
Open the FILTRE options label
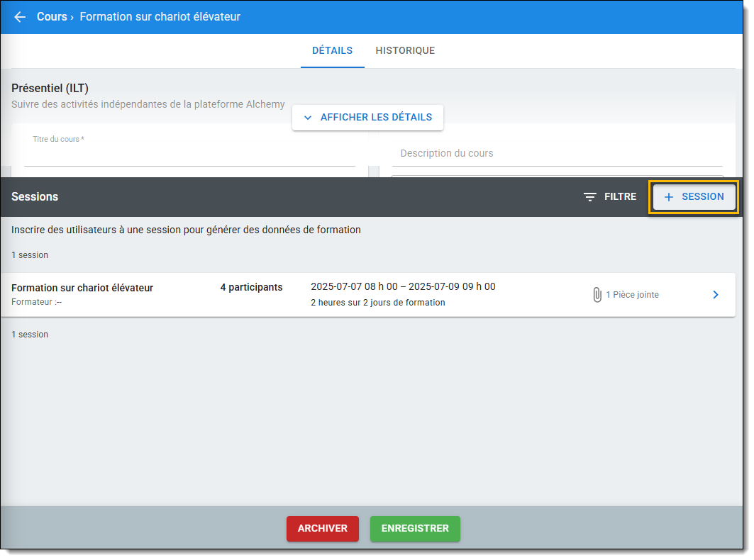pyautogui.click(x=620, y=197)
